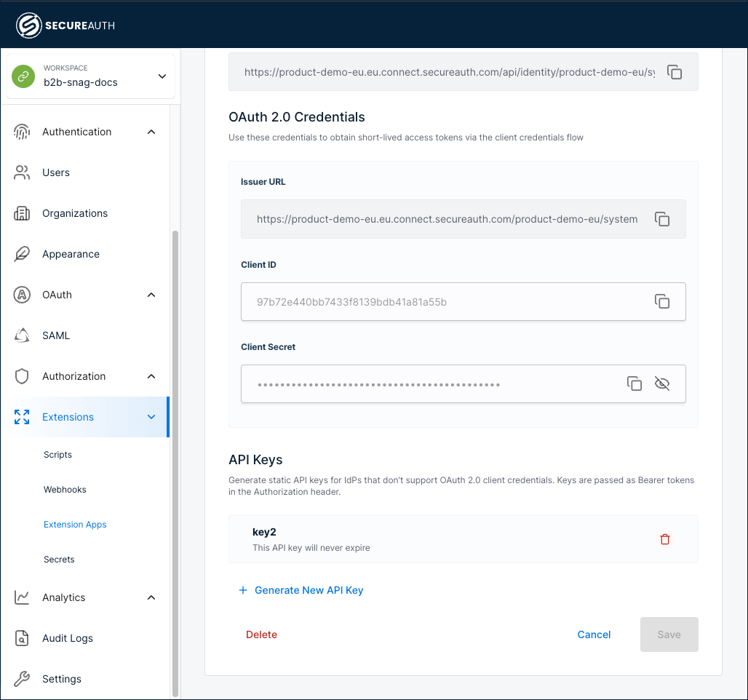Delete the key2 API key trash icon

664,539
